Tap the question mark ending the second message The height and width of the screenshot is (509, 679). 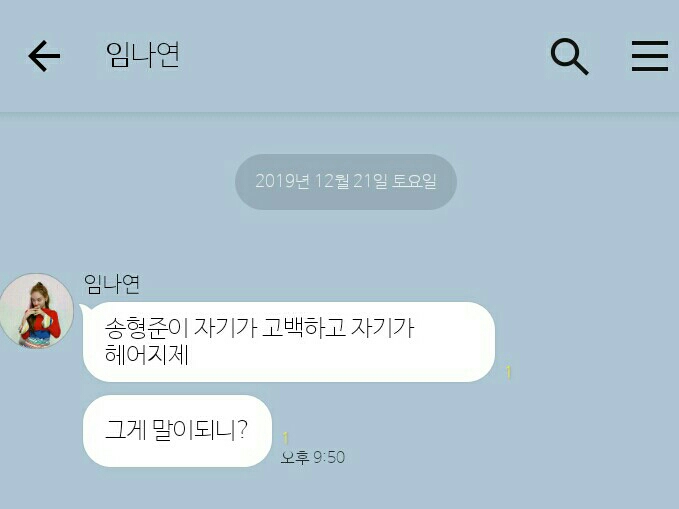point(242,429)
